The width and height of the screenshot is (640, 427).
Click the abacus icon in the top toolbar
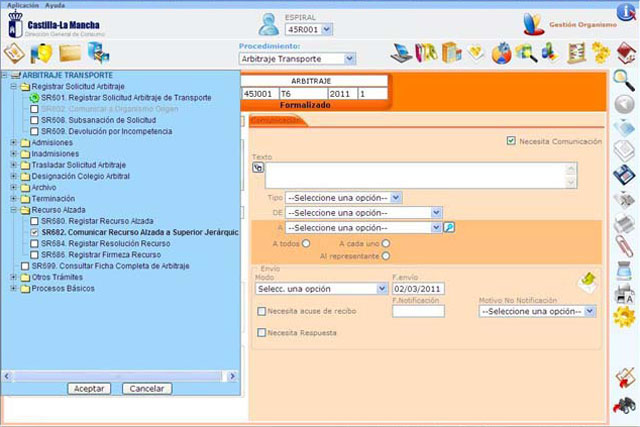click(x=577, y=52)
